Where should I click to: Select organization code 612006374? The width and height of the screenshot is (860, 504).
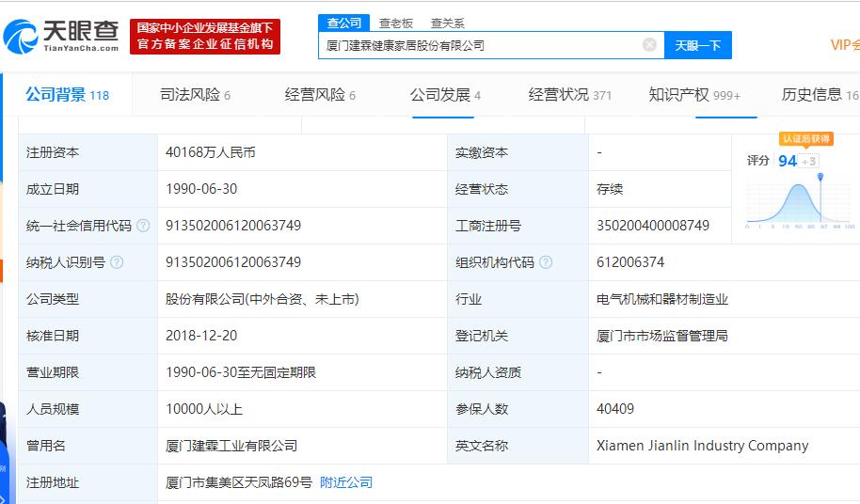tap(630, 262)
